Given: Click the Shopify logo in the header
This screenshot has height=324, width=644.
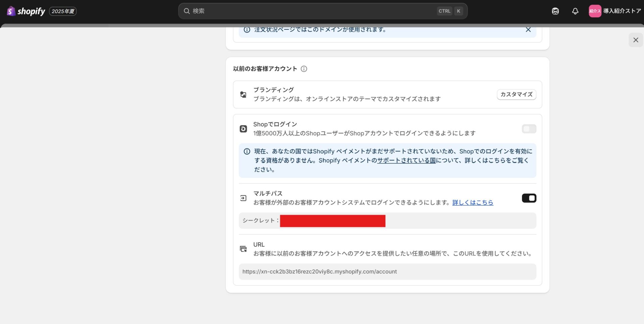Looking at the screenshot, I should [26, 11].
